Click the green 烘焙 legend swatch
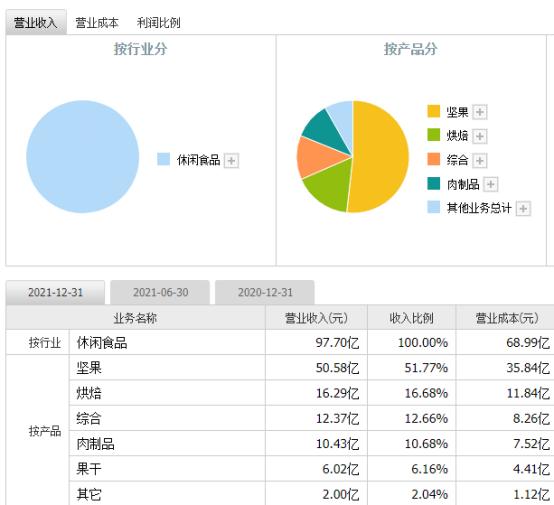This screenshot has width=554, height=505. click(x=434, y=135)
